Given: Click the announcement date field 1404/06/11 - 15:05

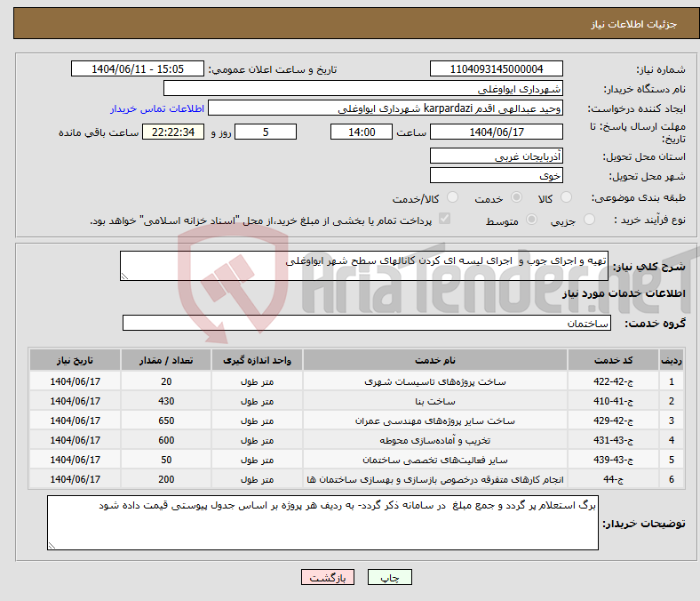Looking at the screenshot, I should [x=138, y=68].
